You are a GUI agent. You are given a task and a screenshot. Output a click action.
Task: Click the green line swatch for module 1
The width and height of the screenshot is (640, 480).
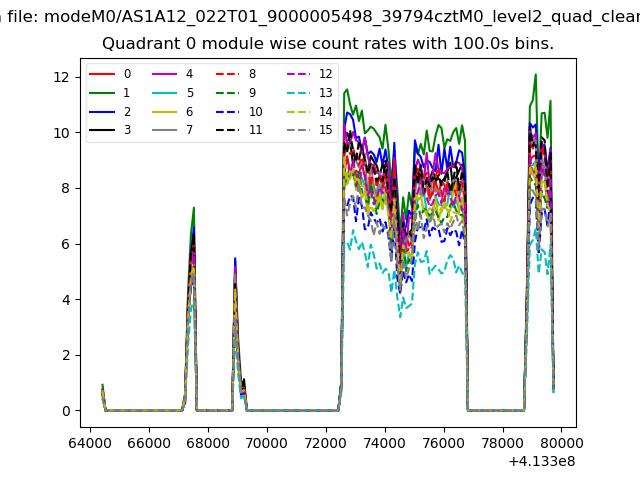tap(103, 93)
